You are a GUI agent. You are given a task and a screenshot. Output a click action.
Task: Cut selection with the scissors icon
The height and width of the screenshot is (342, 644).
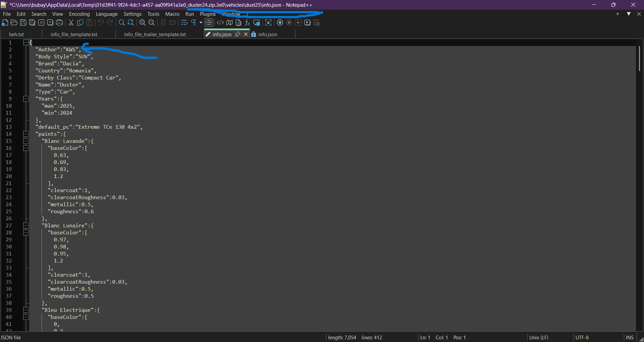click(x=71, y=23)
